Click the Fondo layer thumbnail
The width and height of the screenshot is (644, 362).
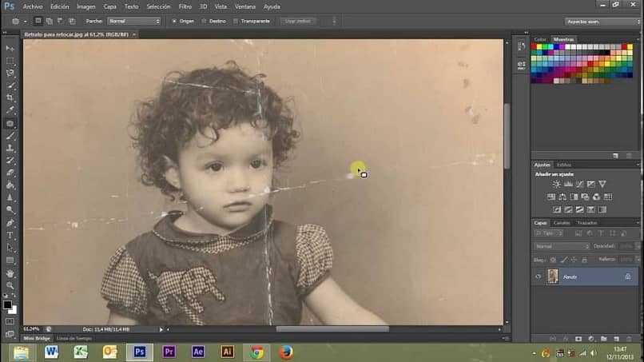click(552, 276)
